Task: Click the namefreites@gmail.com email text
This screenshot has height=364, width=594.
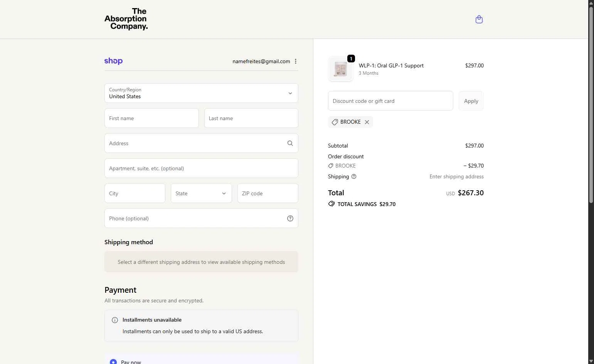Action: tap(261, 61)
